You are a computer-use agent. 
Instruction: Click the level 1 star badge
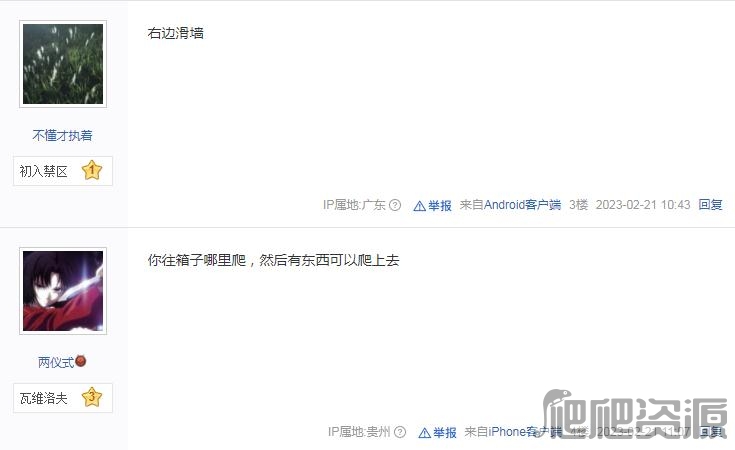coord(92,170)
